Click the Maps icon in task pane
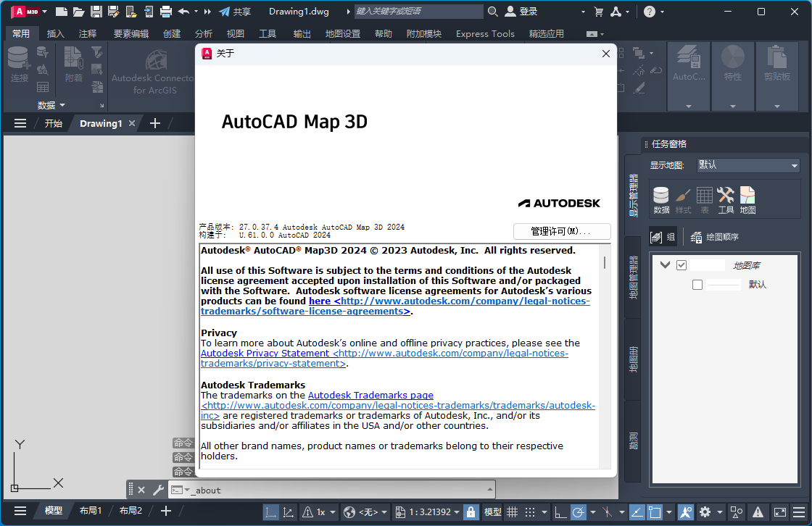The height and width of the screenshot is (526, 812). coord(747,200)
